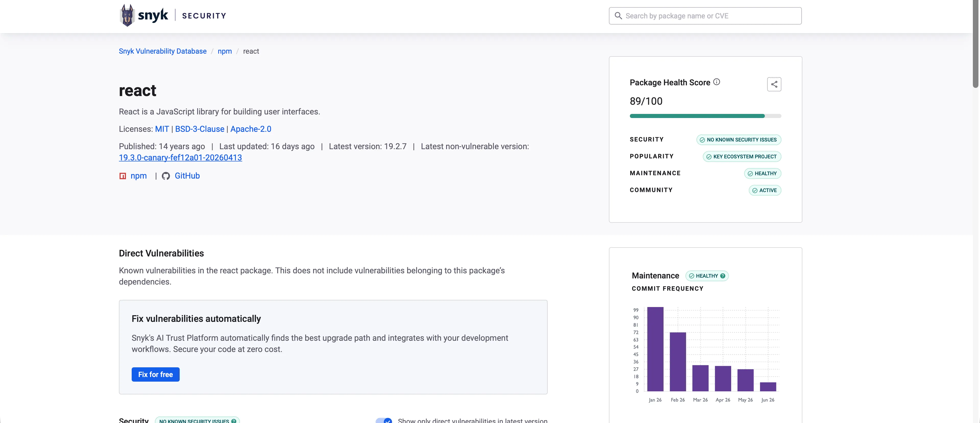Click the KEY ECOSYSTEM PROJECT checkmark icon

pos(708,157)
